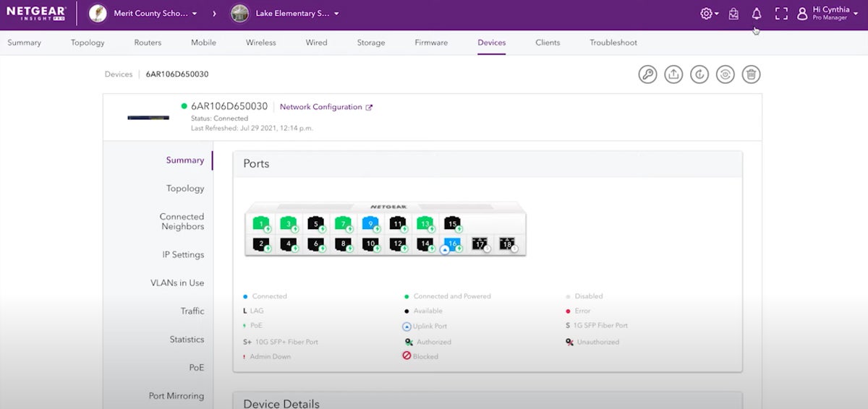Go to the Mobile tab

coord(203,43)
